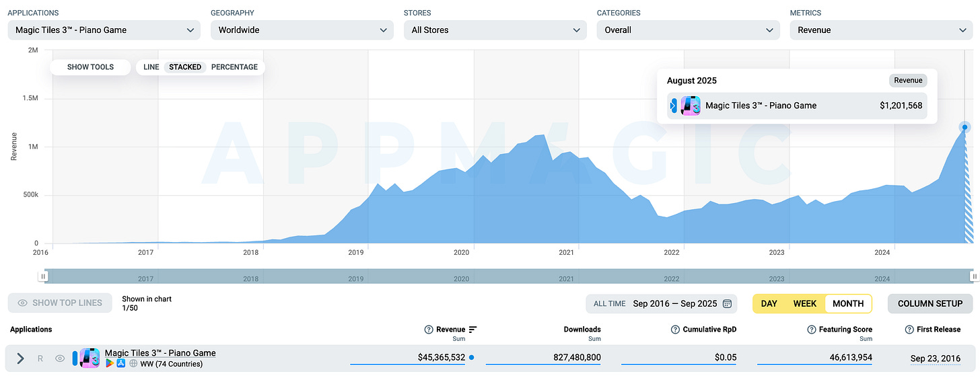Click the August 2025 data point marker

point(965,127)
